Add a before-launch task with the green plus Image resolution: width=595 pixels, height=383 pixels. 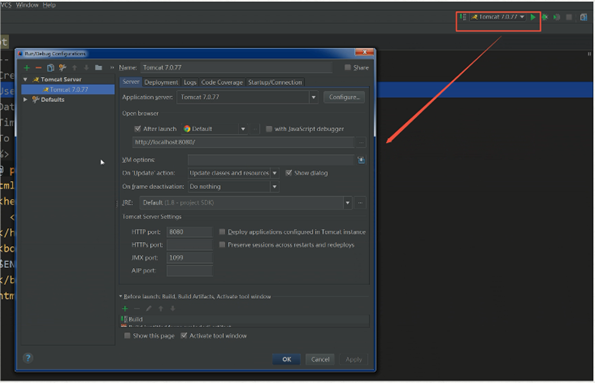coord(125,309)
